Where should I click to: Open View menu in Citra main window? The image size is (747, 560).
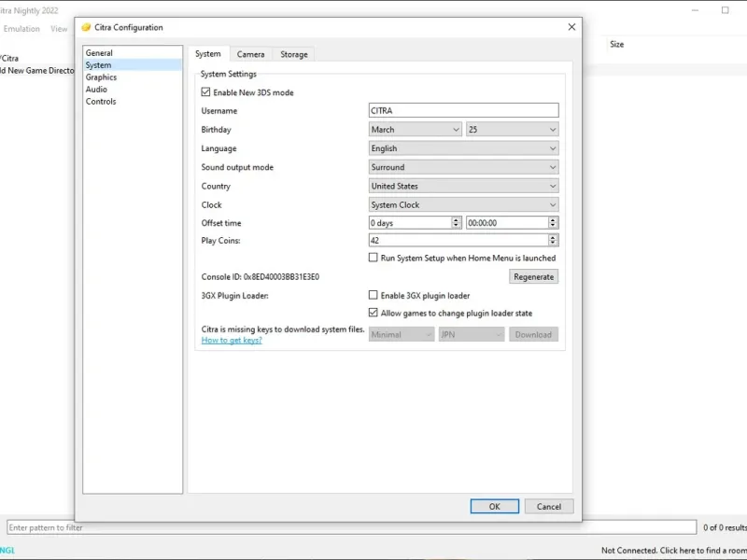click(59, 29)
